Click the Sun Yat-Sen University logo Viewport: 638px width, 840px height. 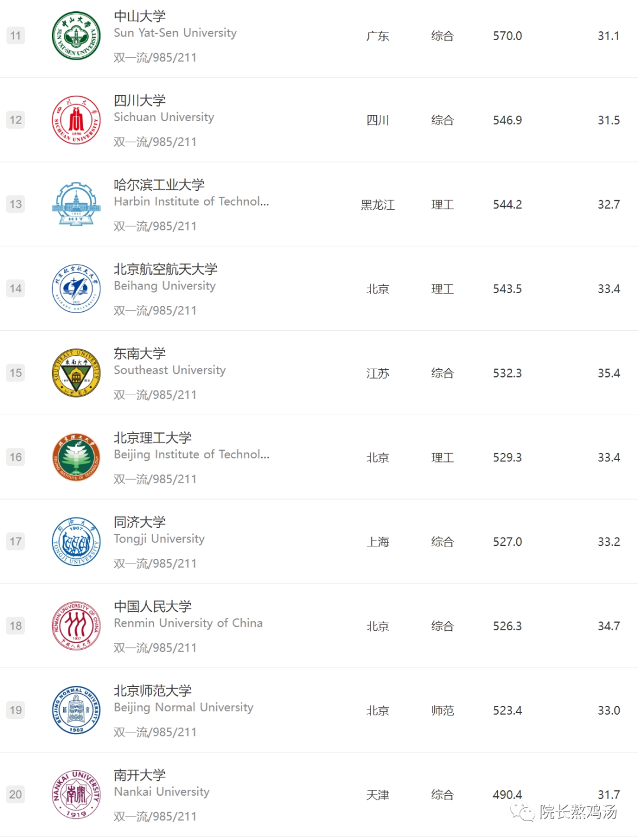pyautogui.click(x=76, y=36)
